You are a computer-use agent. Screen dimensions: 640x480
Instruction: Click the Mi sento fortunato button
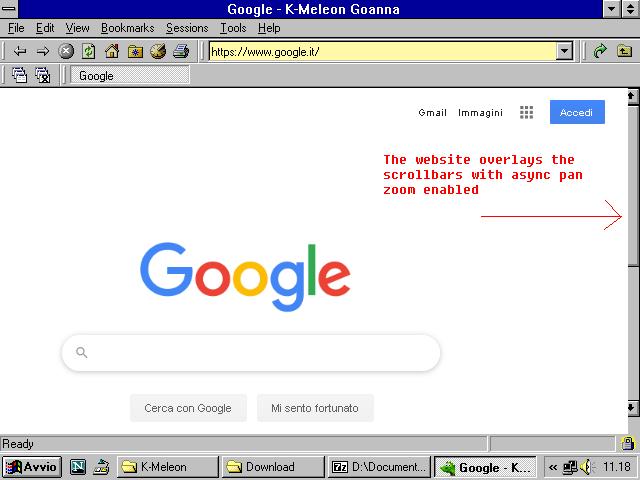click(x=315, y=408)
